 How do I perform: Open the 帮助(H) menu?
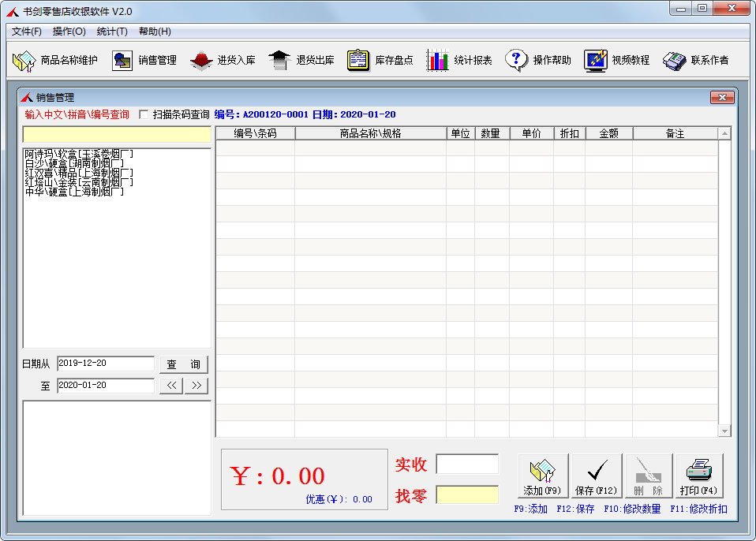point(155,32)
